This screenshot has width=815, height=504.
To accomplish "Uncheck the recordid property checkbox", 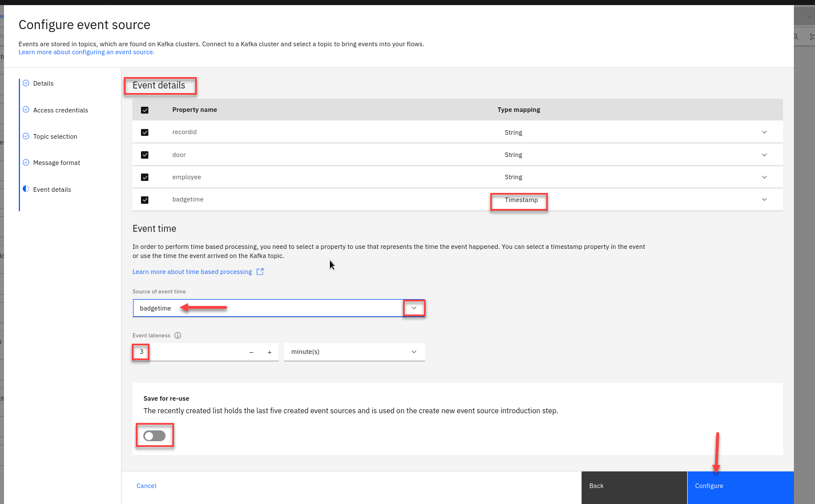I will pyautogui.click(x=145, y=132).
